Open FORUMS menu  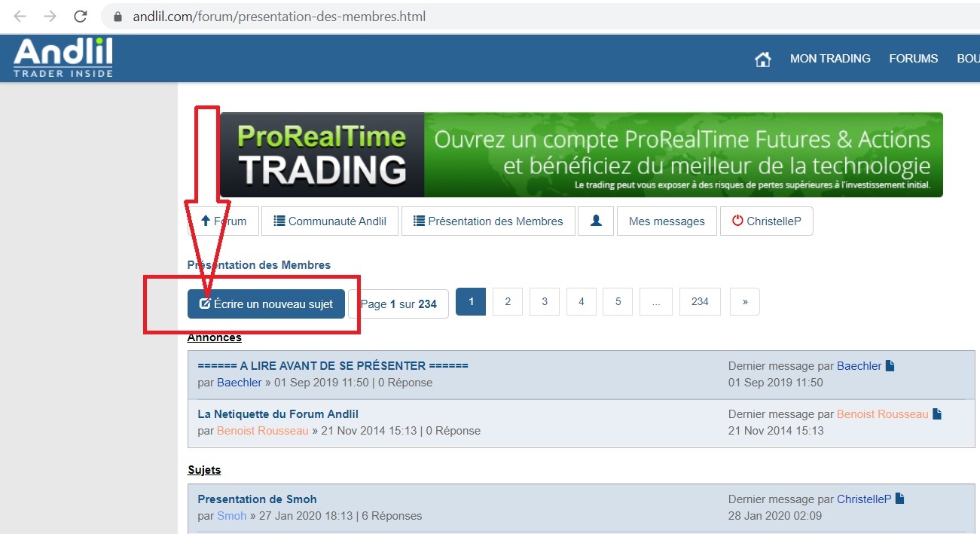click(x=913, y=59)
